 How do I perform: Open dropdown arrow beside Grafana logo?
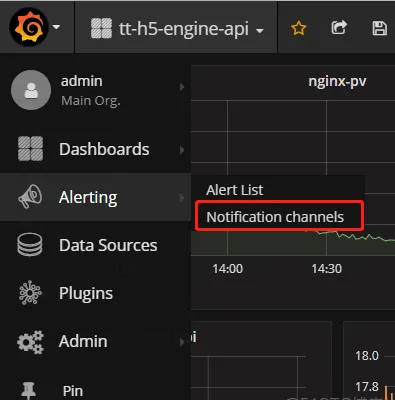(x=57, y=27)
